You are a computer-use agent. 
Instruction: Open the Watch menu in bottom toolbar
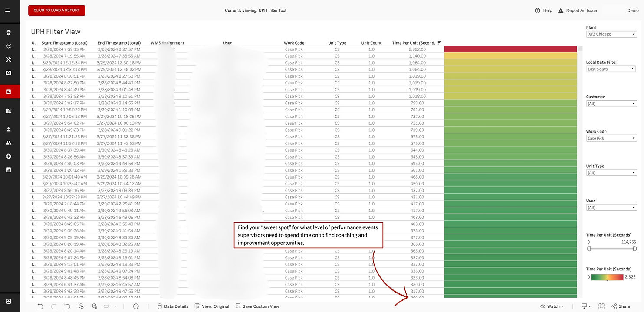[x=552, y=306]
